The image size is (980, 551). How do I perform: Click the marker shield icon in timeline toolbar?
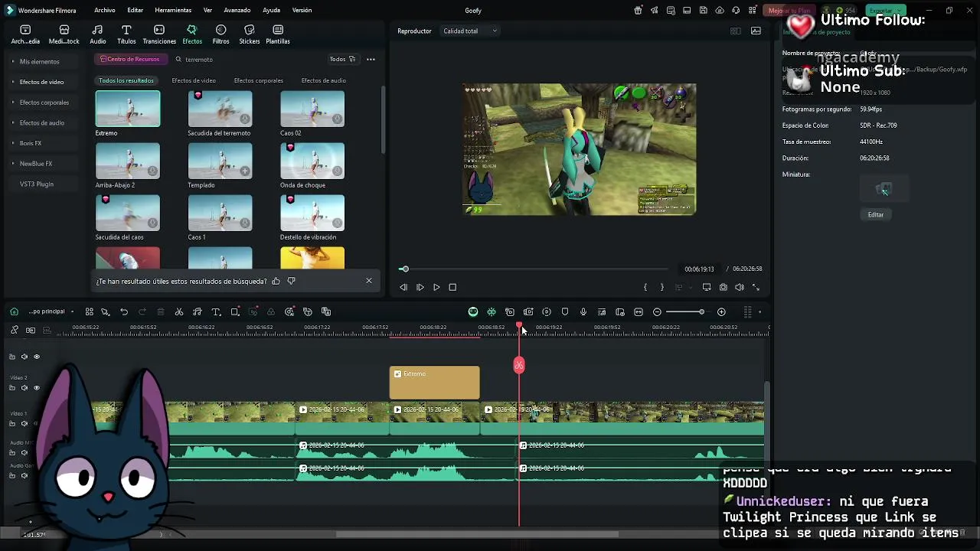pos(565,312)
